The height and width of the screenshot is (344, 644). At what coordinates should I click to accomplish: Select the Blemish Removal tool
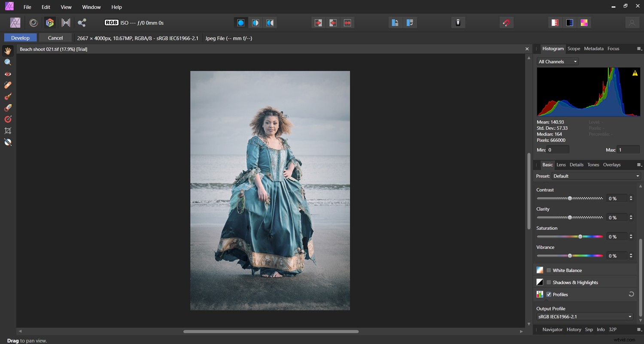click(x=8, y=85)
